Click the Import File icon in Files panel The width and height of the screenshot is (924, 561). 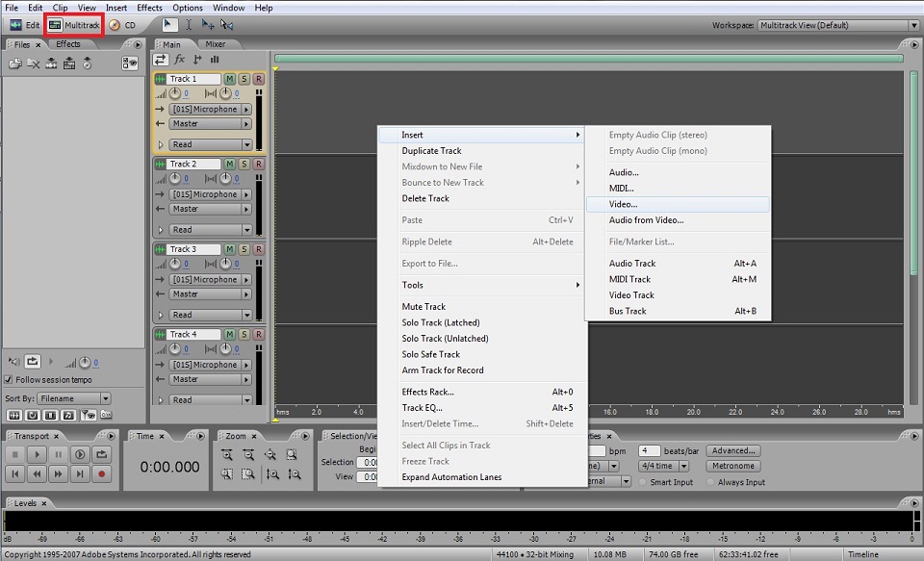click(x=14, y=64)
